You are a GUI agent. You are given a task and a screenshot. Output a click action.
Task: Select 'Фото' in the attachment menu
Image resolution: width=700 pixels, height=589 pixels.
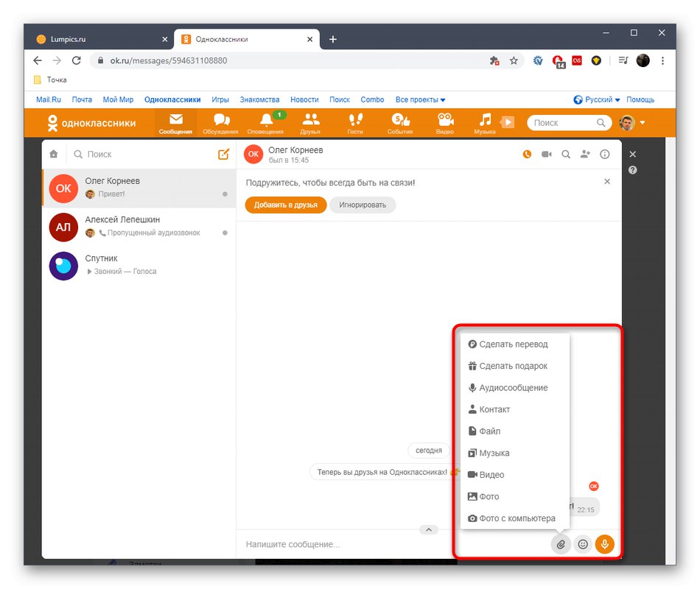pos(514,497)
